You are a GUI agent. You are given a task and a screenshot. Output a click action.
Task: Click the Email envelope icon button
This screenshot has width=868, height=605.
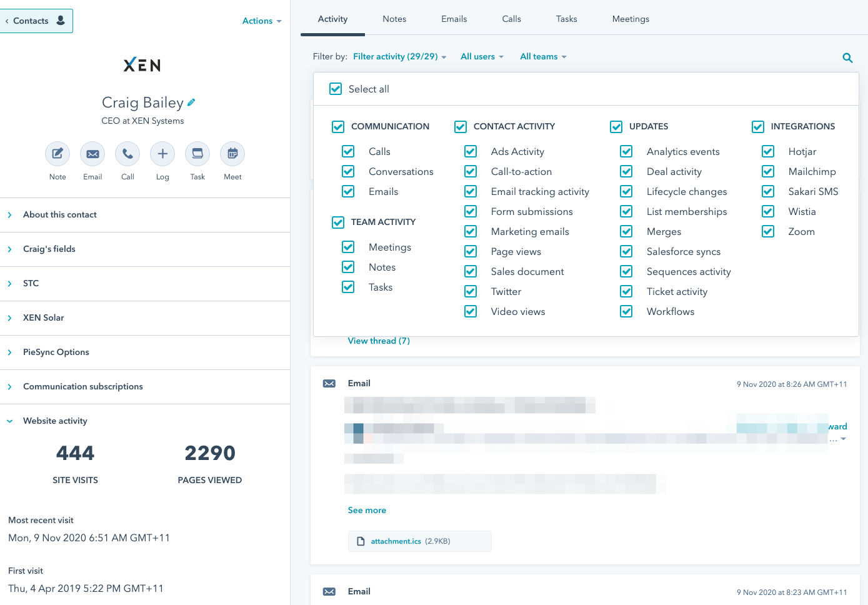coord(92,154)
